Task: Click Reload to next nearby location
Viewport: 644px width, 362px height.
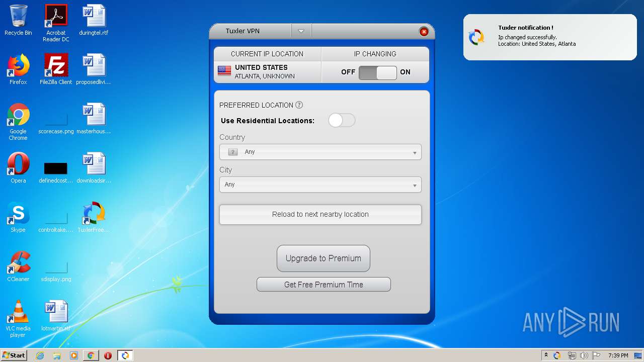Action: pos(320,214)
